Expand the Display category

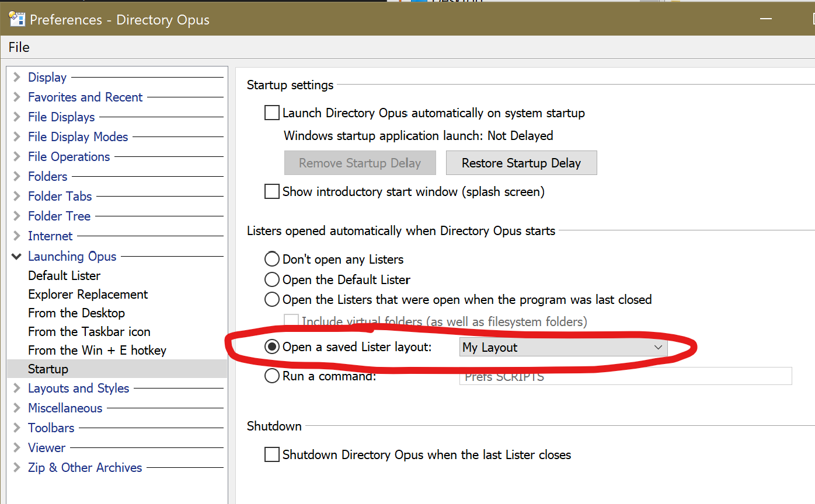pyautogui.click(x=16, y=78)
